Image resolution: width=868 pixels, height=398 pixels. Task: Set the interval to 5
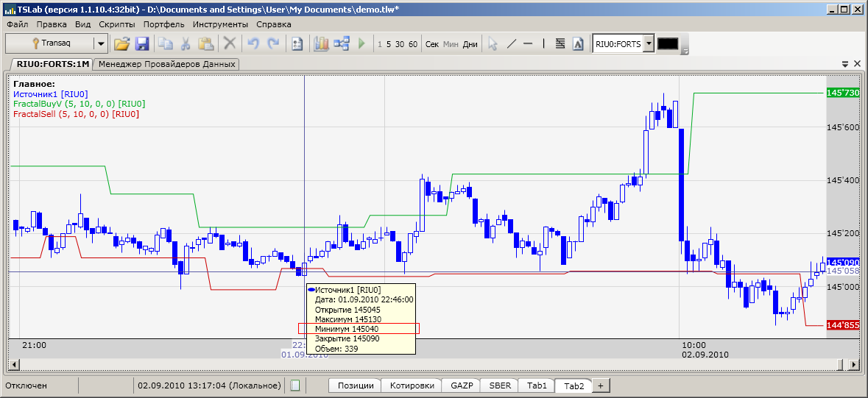pyautogui.click(x=389, y=44)
